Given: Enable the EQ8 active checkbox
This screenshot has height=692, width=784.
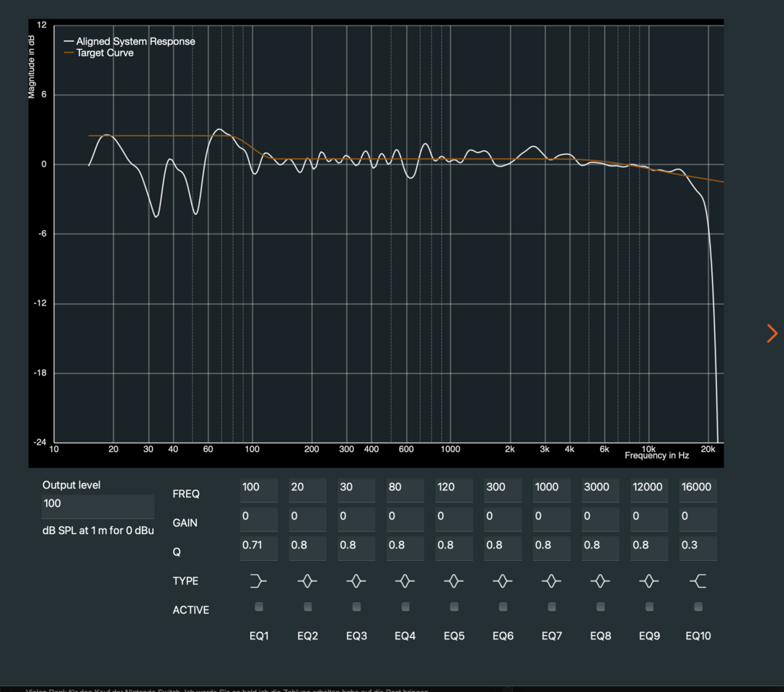Looking at the screenshot, I should tap(600, 606).
